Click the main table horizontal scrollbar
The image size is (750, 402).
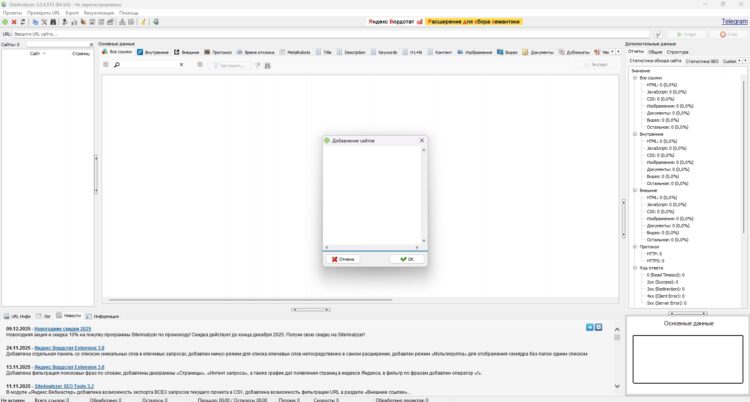click(250, 300)
